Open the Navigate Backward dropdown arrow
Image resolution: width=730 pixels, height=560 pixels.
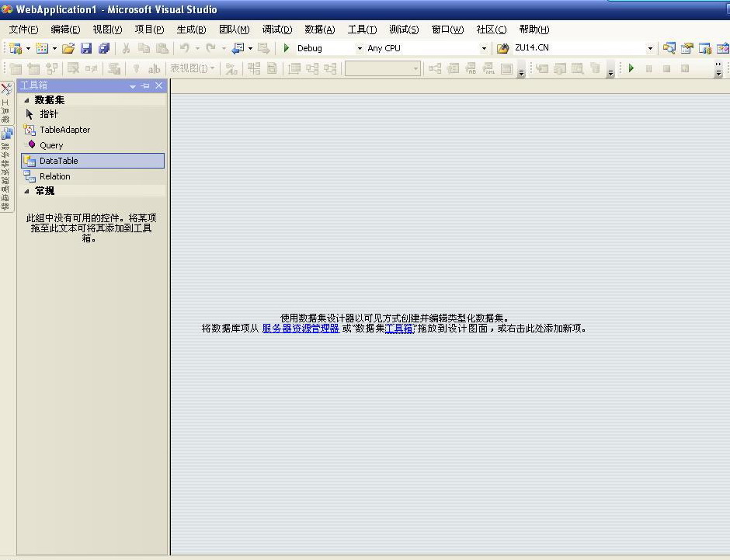250,48
